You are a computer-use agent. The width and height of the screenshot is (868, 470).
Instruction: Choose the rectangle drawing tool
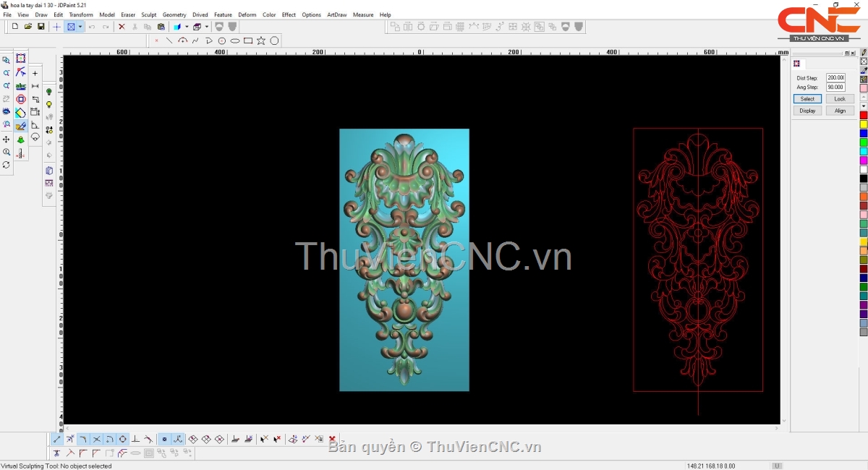(248, 40)
